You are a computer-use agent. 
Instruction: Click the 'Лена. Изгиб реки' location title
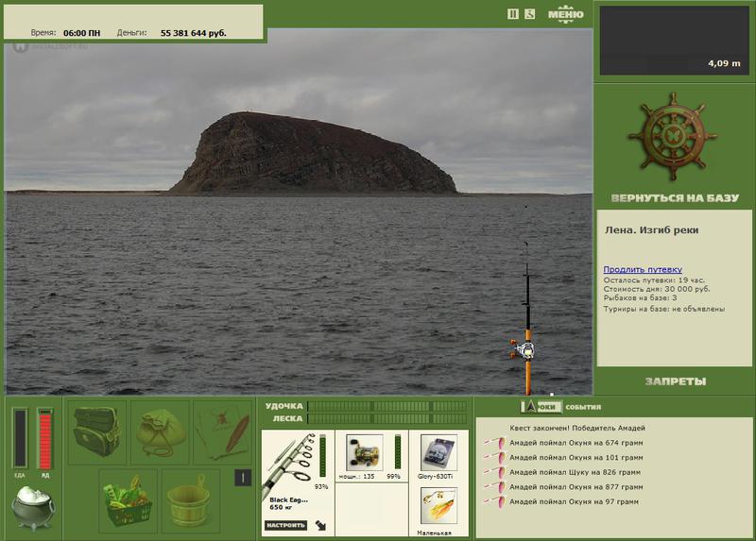651,229
